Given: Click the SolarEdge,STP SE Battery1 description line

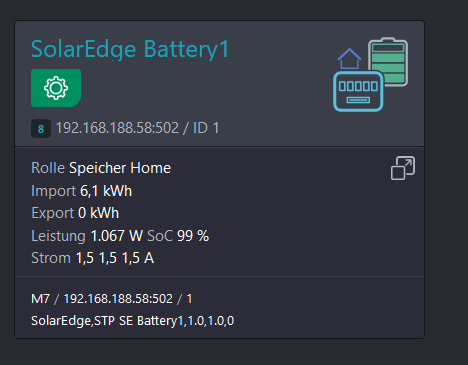Looking at the screenshot, I should 133,321.
